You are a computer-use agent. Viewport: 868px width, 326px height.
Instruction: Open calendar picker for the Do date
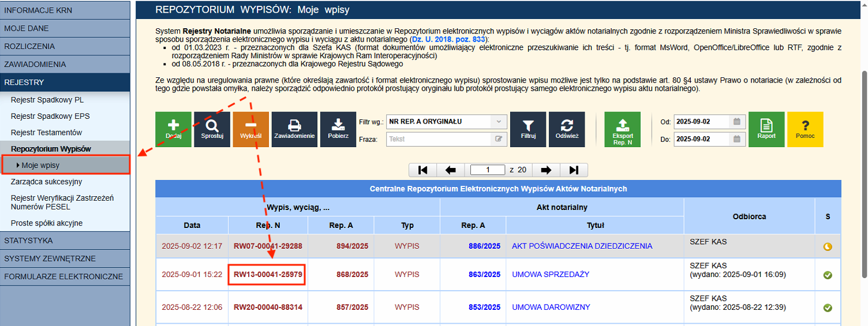coord(736,139)
